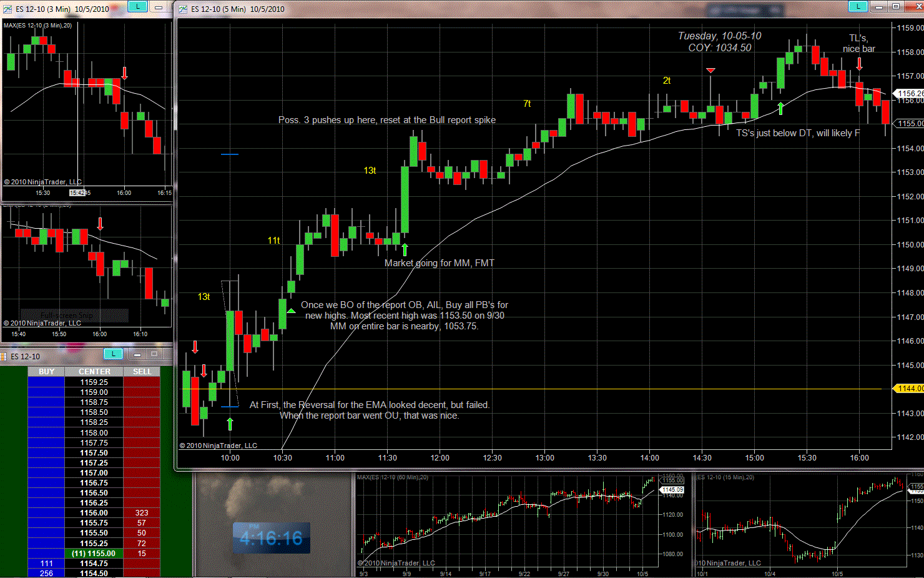924x578 pixels.
Task: Select the green up-triangle marker left of "Once we BO"
Action: (291, 311)
